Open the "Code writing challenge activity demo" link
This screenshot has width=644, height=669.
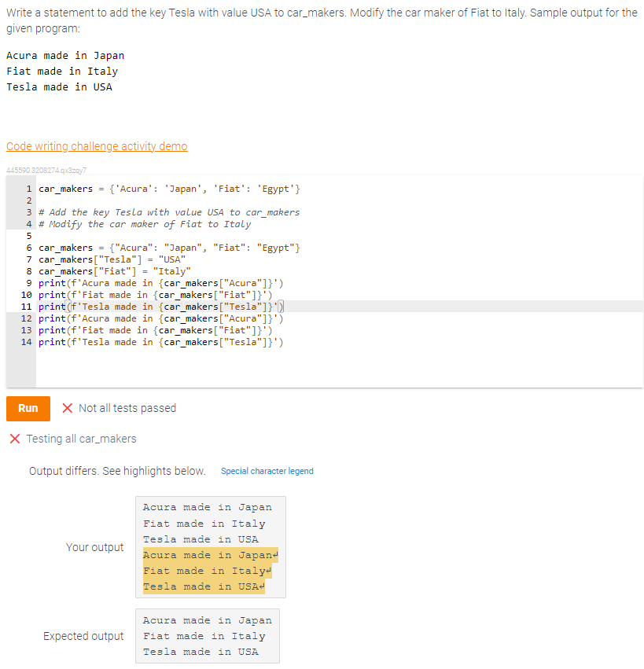(x=97, y=146)
